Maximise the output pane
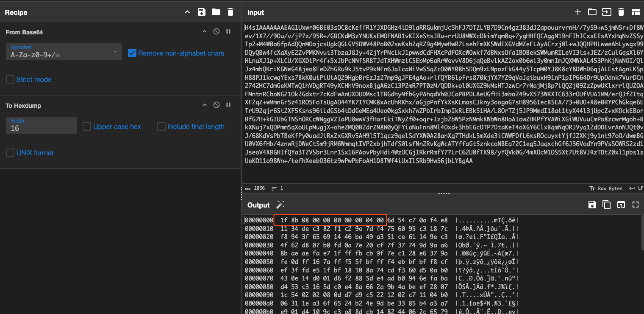Viewport: 644px width, 314px height. [x=635, y=205]
